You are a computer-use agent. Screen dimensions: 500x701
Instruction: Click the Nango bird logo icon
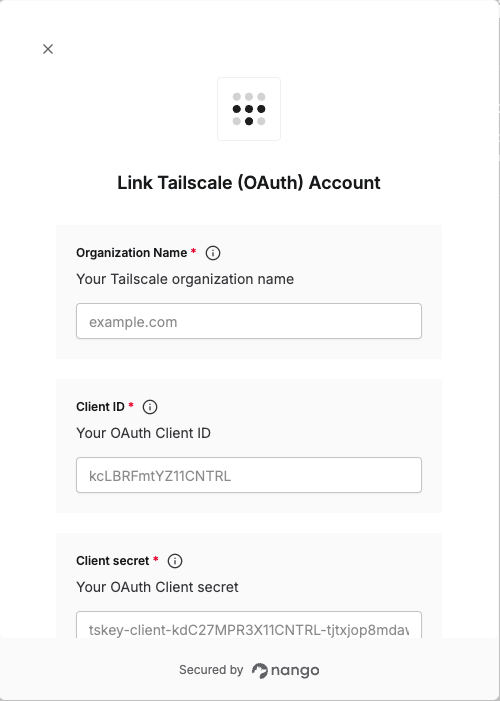pos(259,671)
